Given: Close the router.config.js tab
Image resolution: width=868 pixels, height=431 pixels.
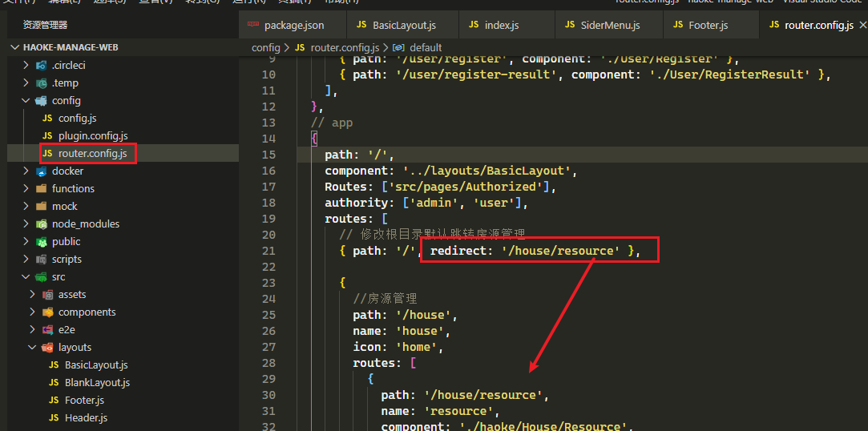Looking at the screenshot, I should [x=862, y=26].
